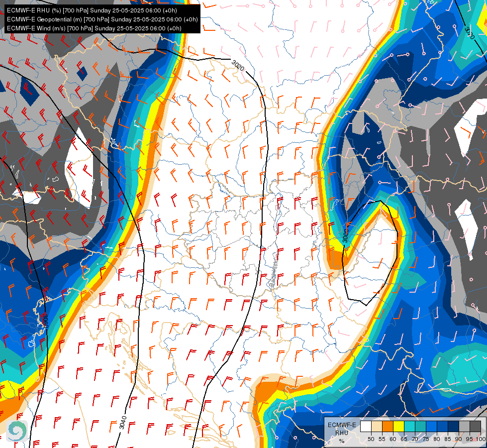Click the ECMWF-E Wind title line

(94, 28)
